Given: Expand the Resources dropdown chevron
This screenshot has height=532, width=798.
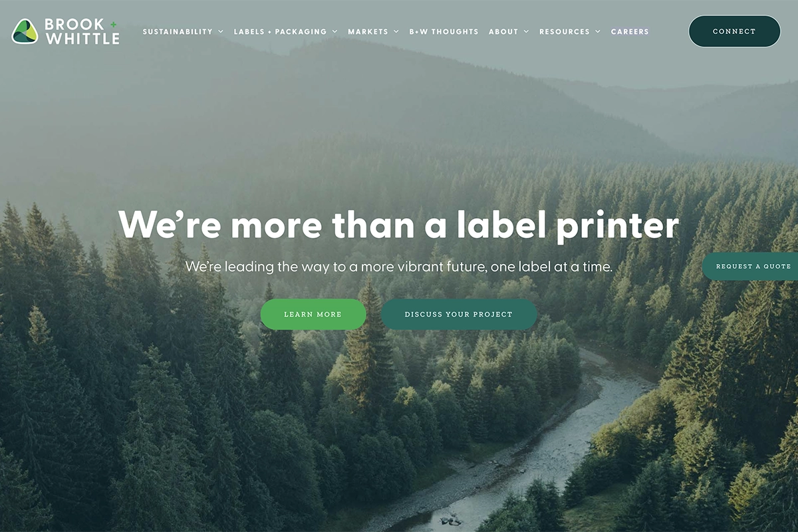Looking at the screenshot, I should [x=597, y=31].
